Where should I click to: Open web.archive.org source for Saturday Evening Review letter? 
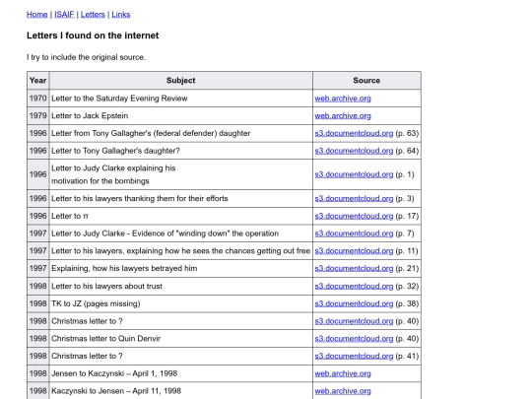click(x=343, y=99)
